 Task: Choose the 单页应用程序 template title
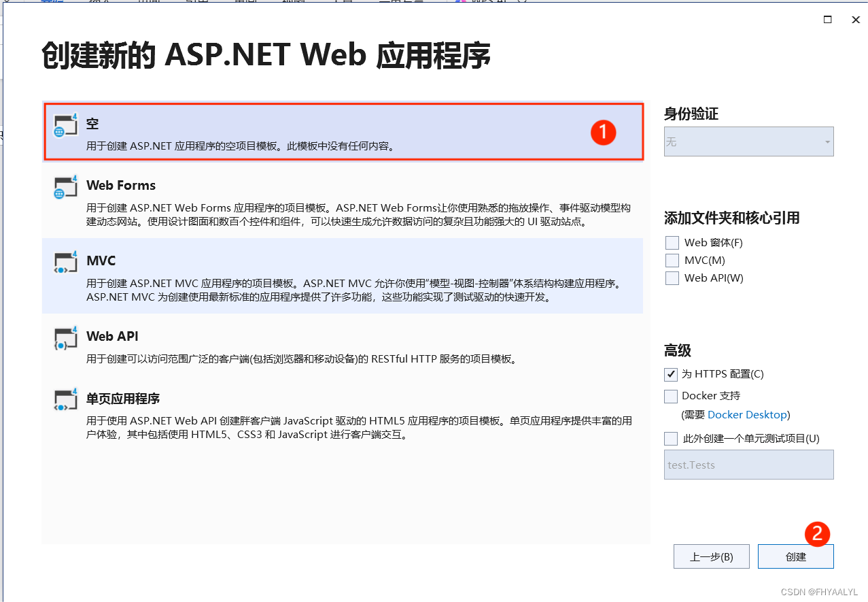pos(123,399)
